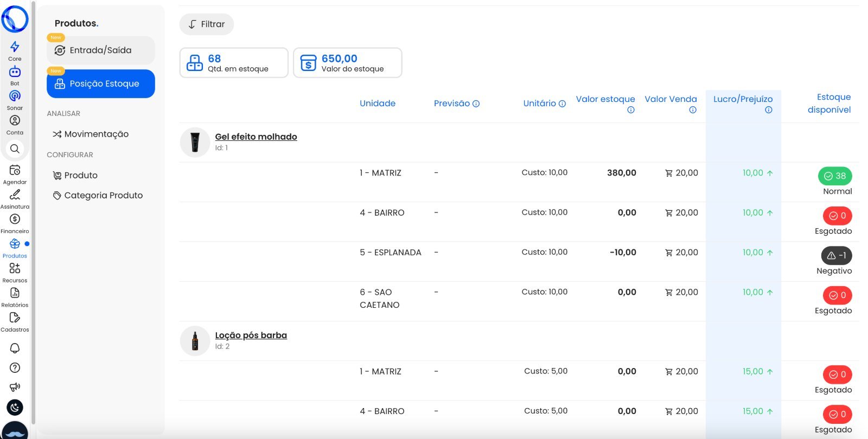Screen dimensions: 868x439
Task: Click the 380,00 stock value cell
Action: (x=622, y=173)
